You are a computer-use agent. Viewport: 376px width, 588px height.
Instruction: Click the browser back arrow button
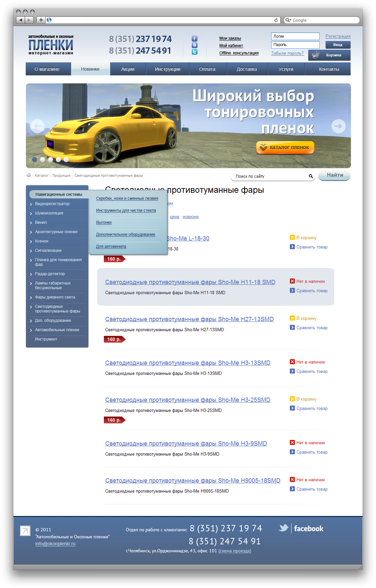pos(21,20)
